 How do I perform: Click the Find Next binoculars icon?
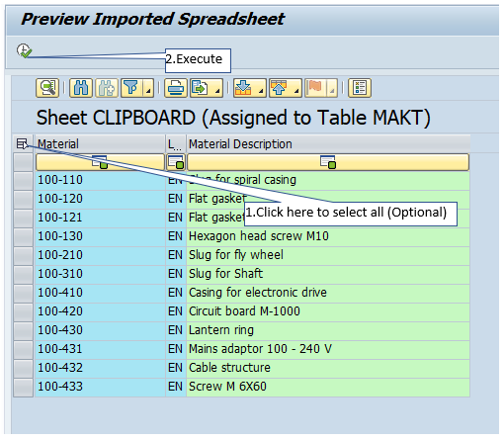point(107,88)
